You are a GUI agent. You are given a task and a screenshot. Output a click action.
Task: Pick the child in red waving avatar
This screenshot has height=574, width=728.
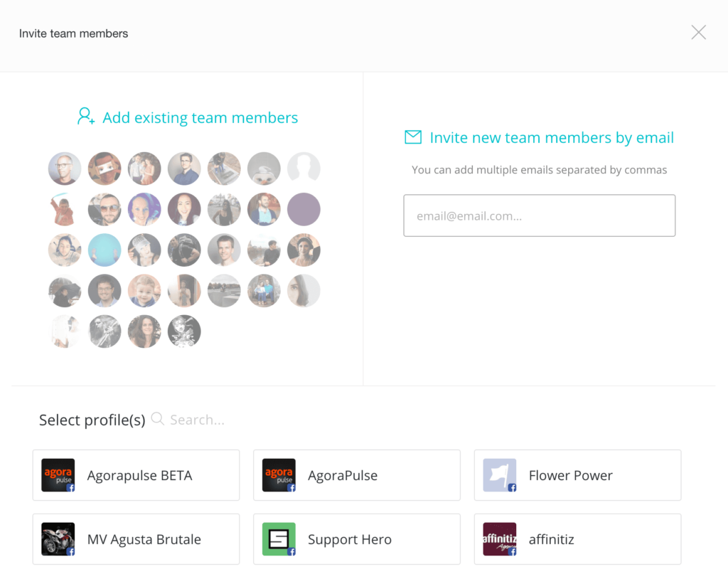pos(65,209)
